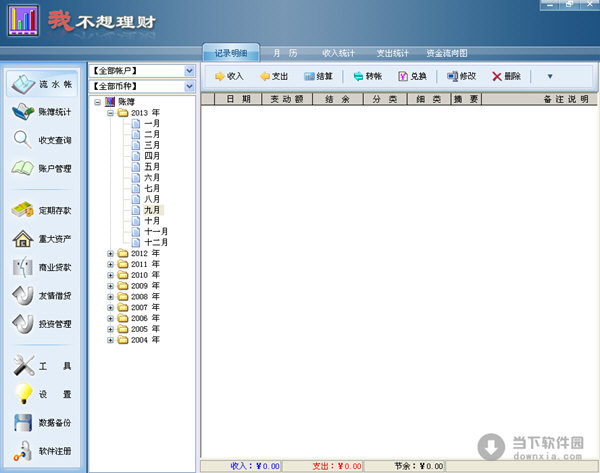Select 八月 under 2013
The image size is (600, 473).
152,199
